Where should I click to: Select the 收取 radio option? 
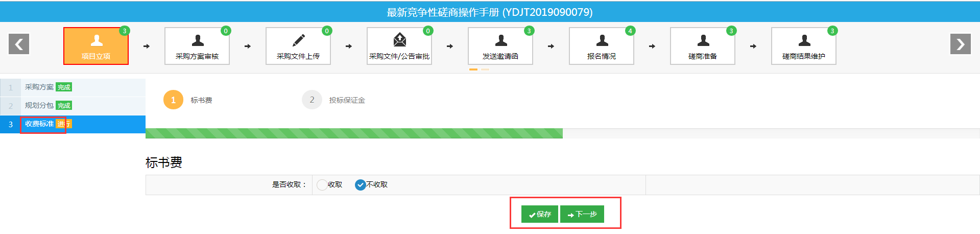click(322, 185)
